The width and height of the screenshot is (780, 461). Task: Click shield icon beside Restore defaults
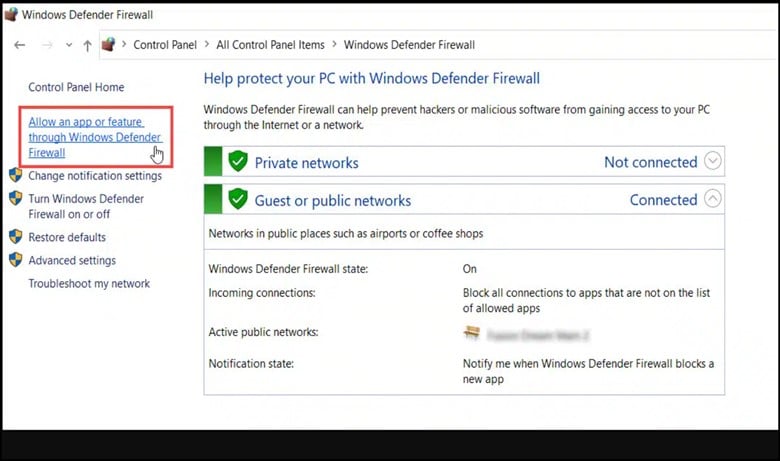16,236
